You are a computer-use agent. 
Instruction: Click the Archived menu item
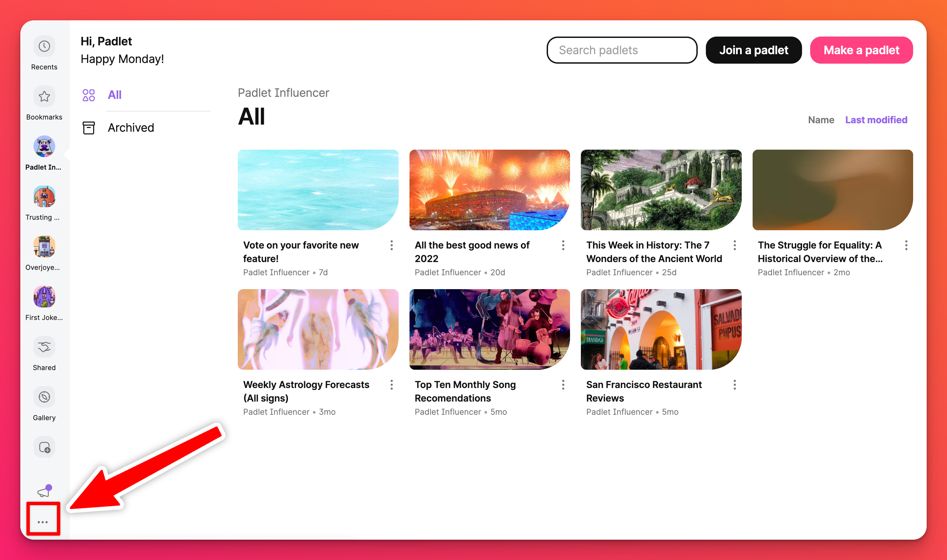131,128
